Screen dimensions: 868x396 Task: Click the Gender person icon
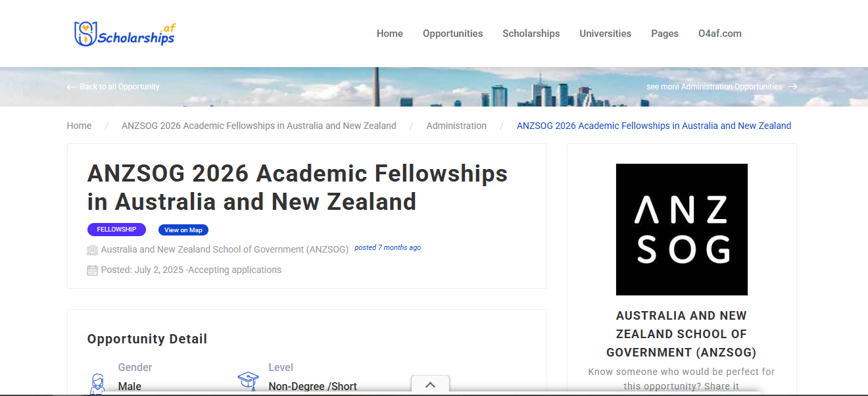click(97, 383)
